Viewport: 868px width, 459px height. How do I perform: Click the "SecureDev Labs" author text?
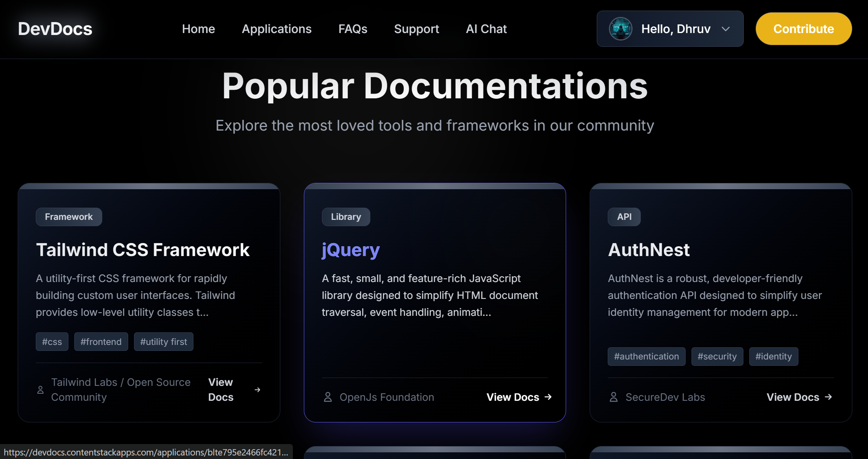tap(665, 397)
